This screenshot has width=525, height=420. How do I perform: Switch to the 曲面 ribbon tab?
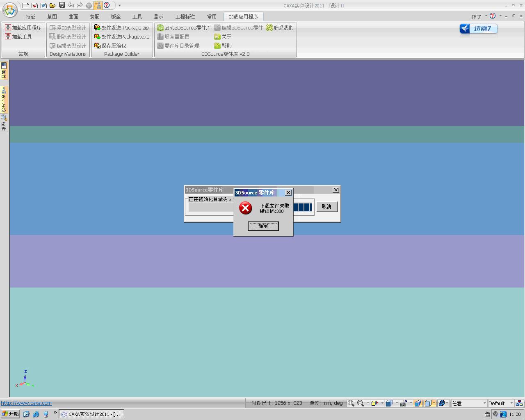coord(73,17)
